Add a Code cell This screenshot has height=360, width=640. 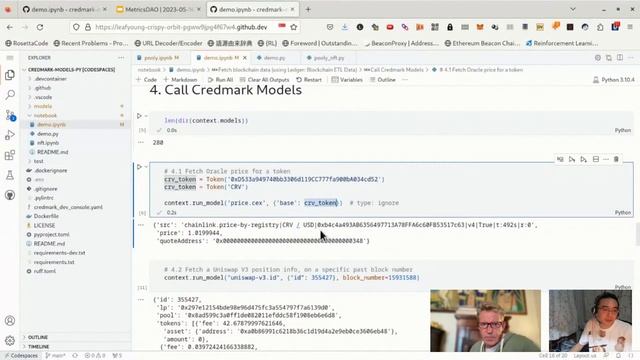point(147,80)
